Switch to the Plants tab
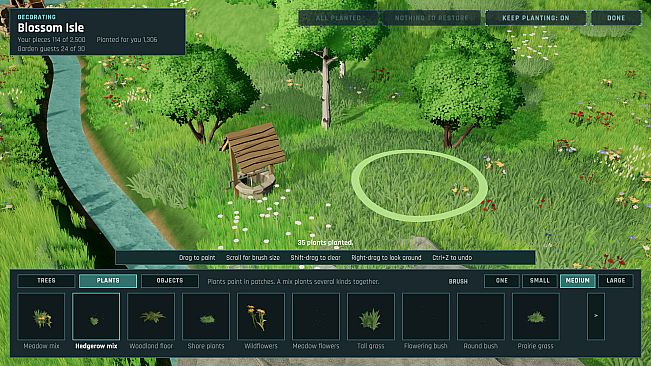This screenshot has width=651, height=366. (x=108, y=281)
